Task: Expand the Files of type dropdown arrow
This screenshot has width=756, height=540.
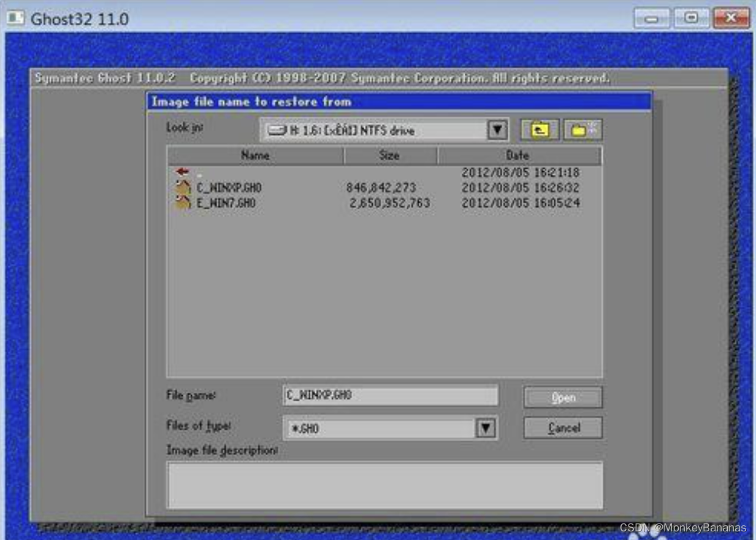Action: (486, 428)
